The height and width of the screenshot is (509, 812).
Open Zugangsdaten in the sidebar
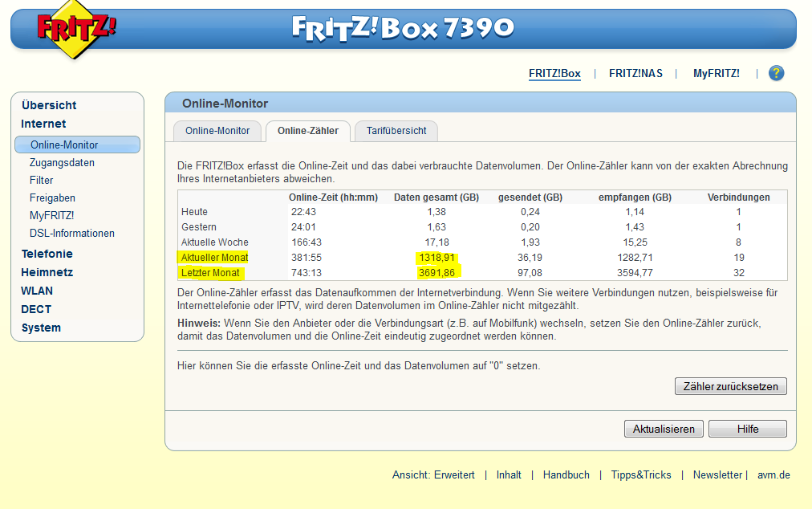(62, 163)
